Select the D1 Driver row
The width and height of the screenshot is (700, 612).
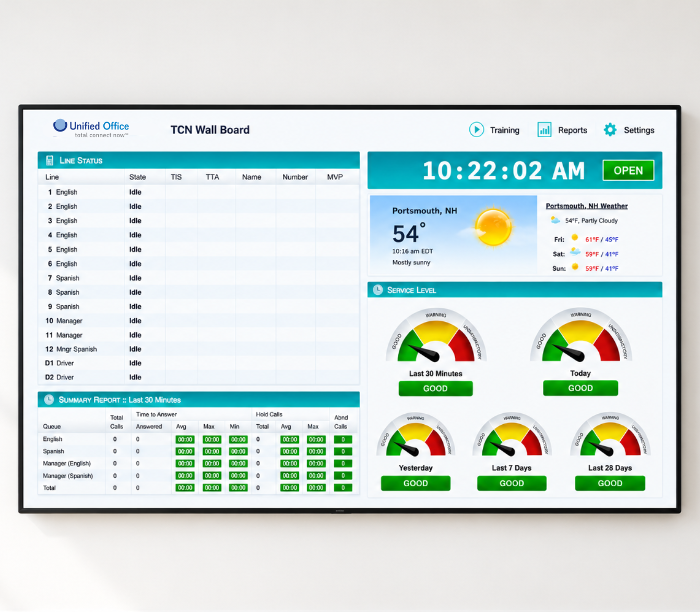pos(198,363)
